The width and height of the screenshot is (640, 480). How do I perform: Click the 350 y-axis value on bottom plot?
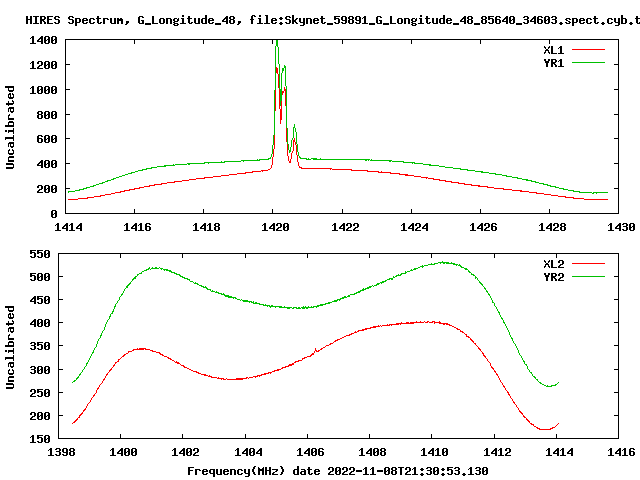pos(40,347)
